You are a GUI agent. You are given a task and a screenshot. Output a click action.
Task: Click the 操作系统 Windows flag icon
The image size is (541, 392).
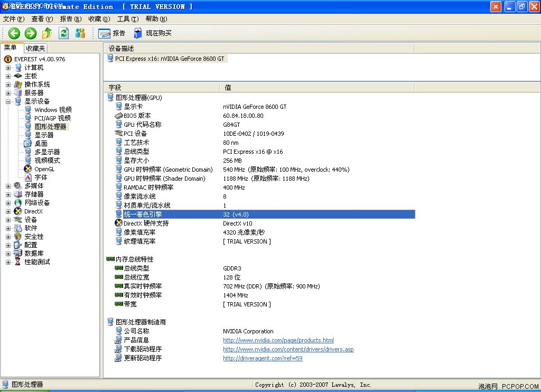pos(18,85)
